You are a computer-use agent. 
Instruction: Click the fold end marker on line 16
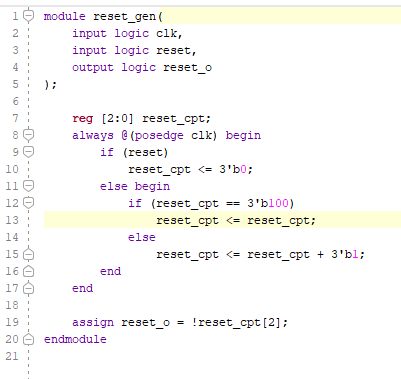pyautogui.click(x=29, y=271)
